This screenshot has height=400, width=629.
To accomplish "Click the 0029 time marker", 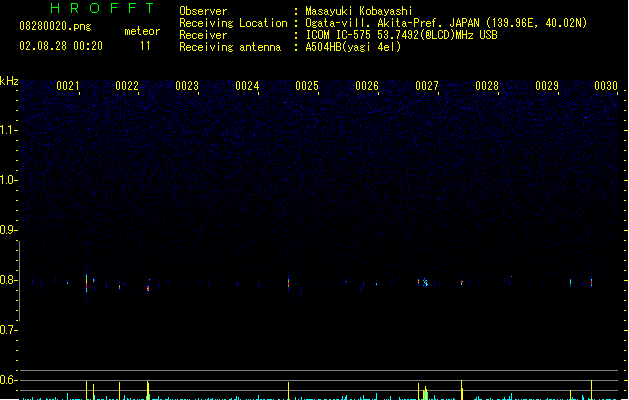I will coord(547,86).
